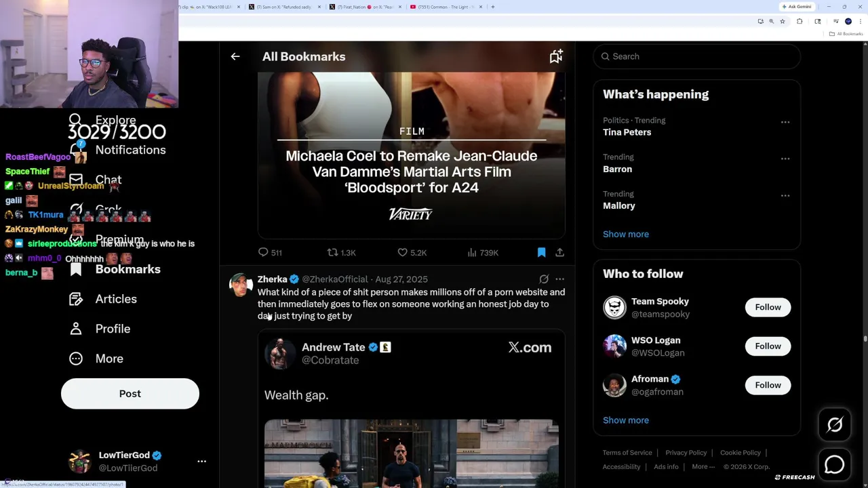Open the More menu in the sidebar

tap(109, 359)
